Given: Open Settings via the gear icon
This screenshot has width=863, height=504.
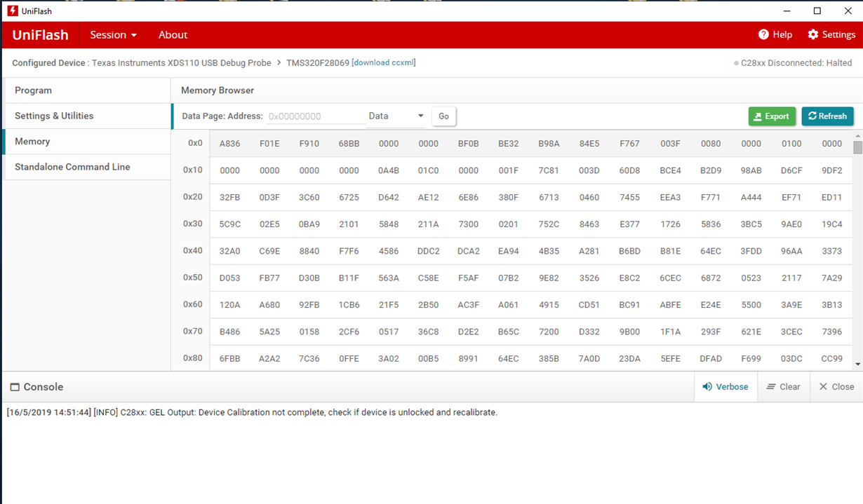Looking at the screenshot, I should tap(813, 34).
